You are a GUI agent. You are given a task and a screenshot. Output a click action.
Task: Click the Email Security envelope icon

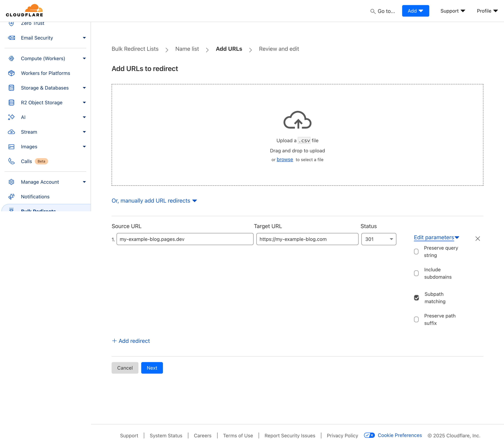(x=11, y=38)
